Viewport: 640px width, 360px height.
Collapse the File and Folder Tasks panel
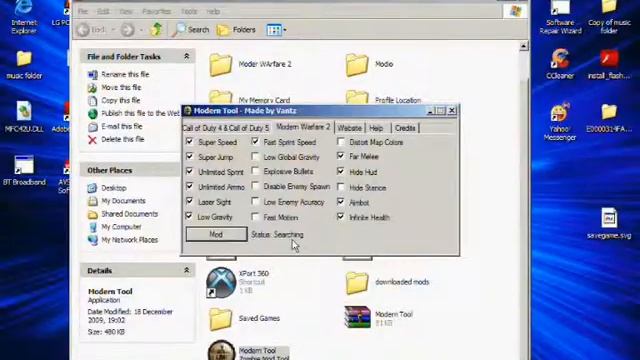187,56
